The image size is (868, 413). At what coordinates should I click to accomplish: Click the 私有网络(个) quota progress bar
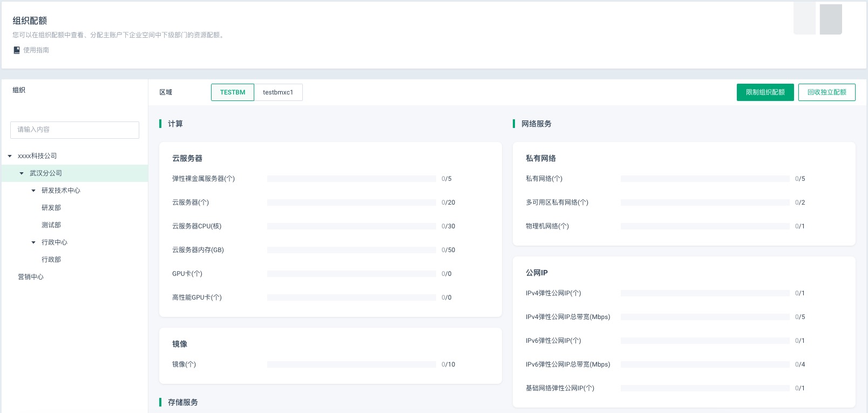click(x=705, y=179)
